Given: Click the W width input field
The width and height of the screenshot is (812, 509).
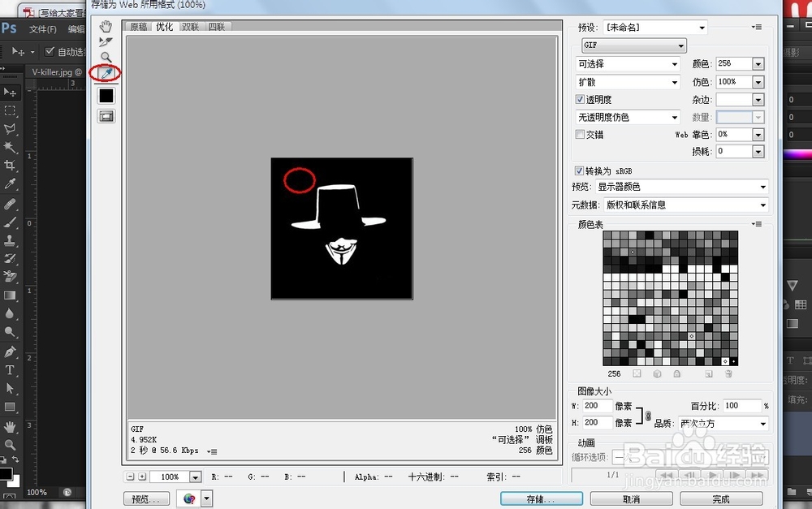Looking at the screenshot, I should pyautogui.click(x=598, y=406).
